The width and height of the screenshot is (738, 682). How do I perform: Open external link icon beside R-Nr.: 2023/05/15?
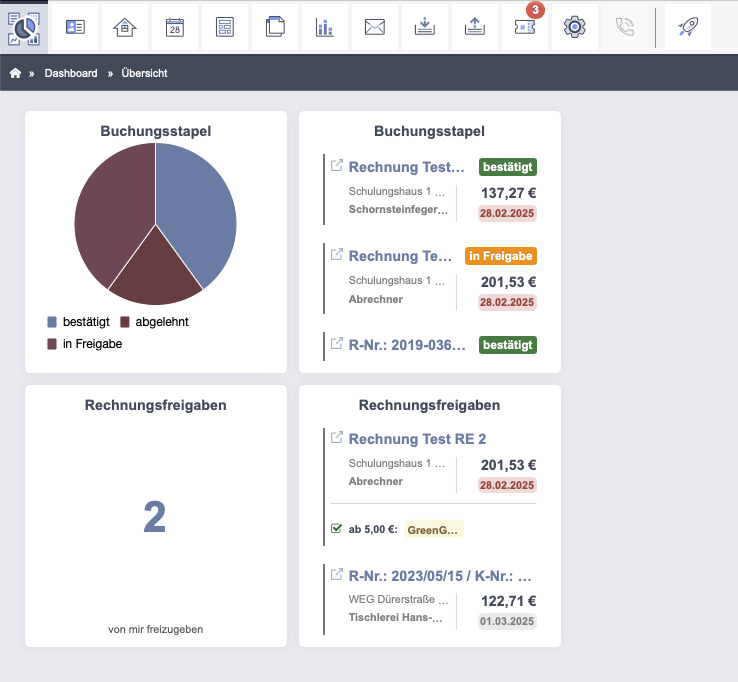tap(337, 574)
